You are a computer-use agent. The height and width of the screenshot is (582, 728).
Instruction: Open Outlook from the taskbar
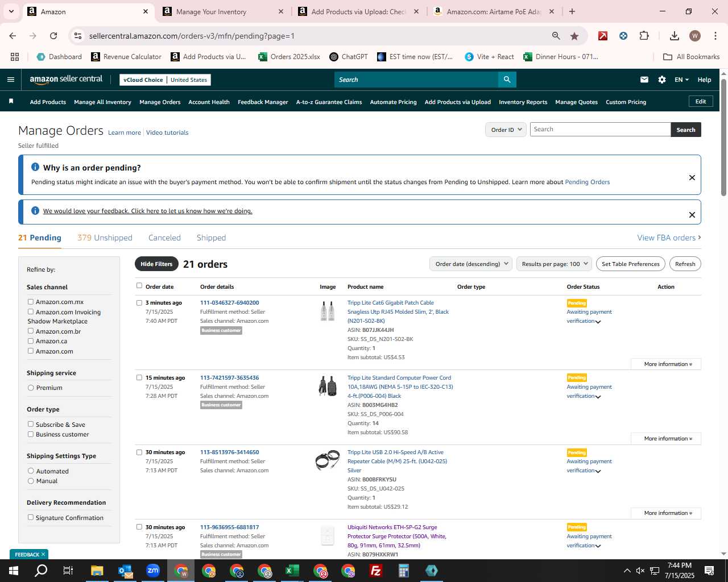125,571
